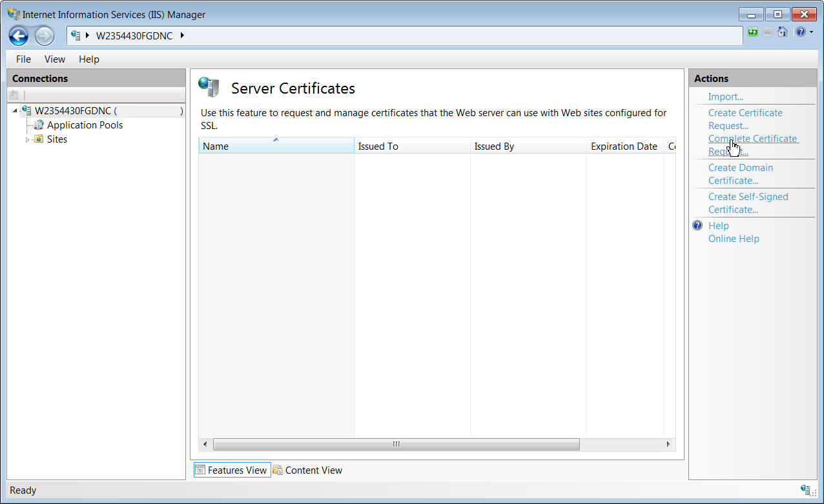824x504 pixels.
Task: Click the horizontal scrollbar right arrow
Action: 668,444
